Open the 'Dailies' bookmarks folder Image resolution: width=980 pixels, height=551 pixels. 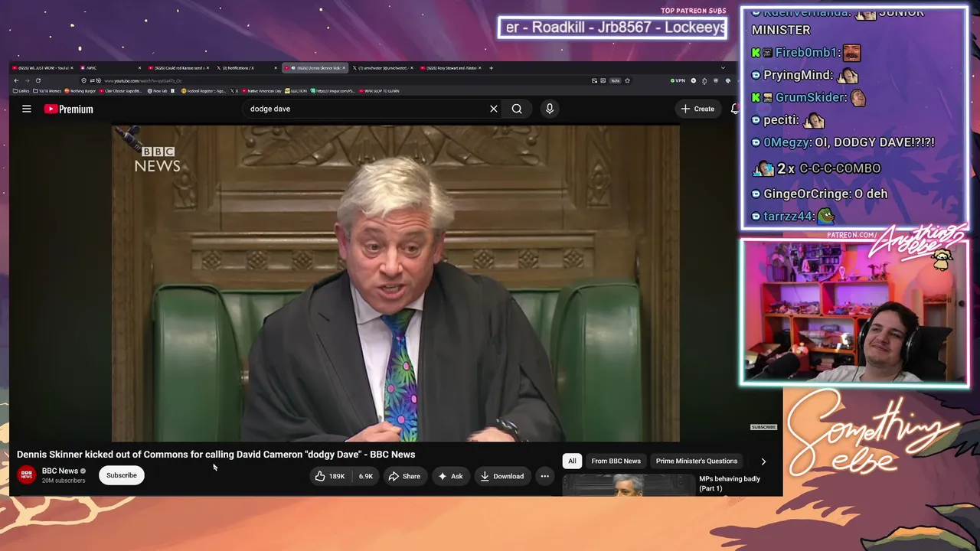21,91
